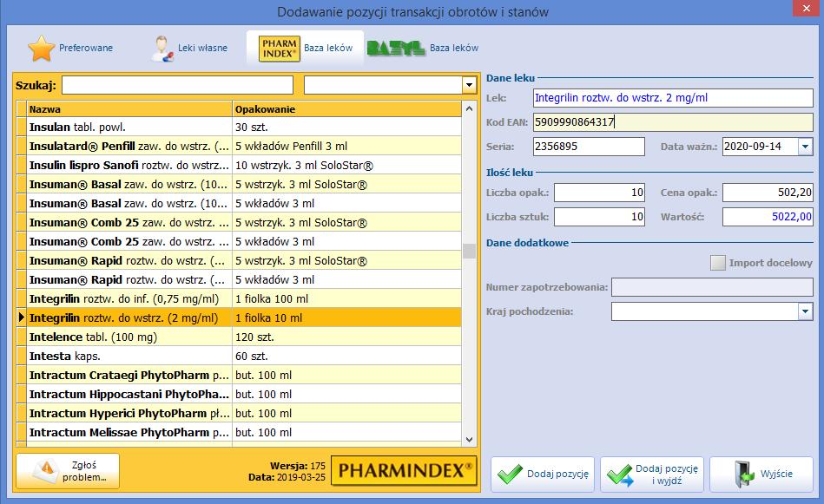Select the Insulatard Penfill row
Viewport: 824px width, 504px height.
[x=239, y=146]
